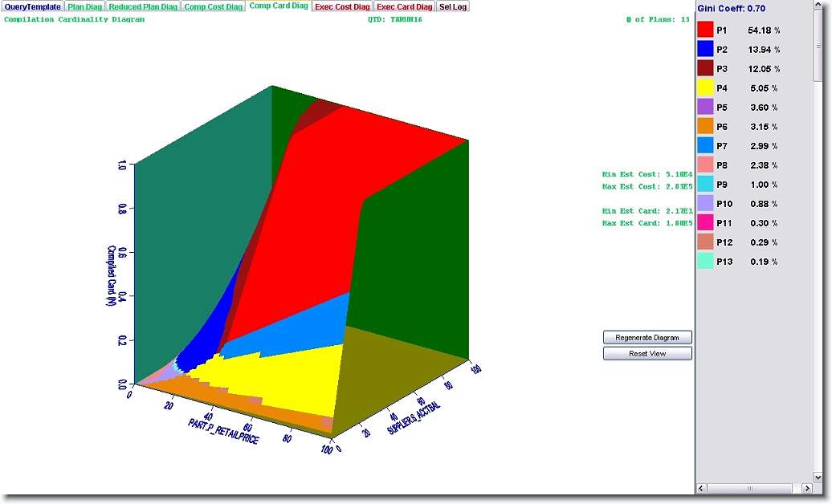Select the blue P2 plan swatch
This screenshot has height=504, width=832.
click(x=705, y=49)
